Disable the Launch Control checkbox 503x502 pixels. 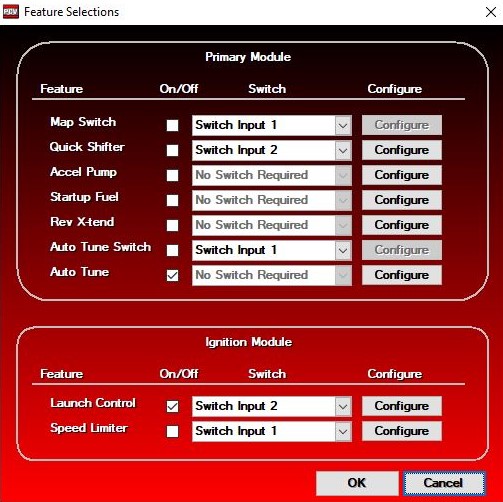point(172,406)
